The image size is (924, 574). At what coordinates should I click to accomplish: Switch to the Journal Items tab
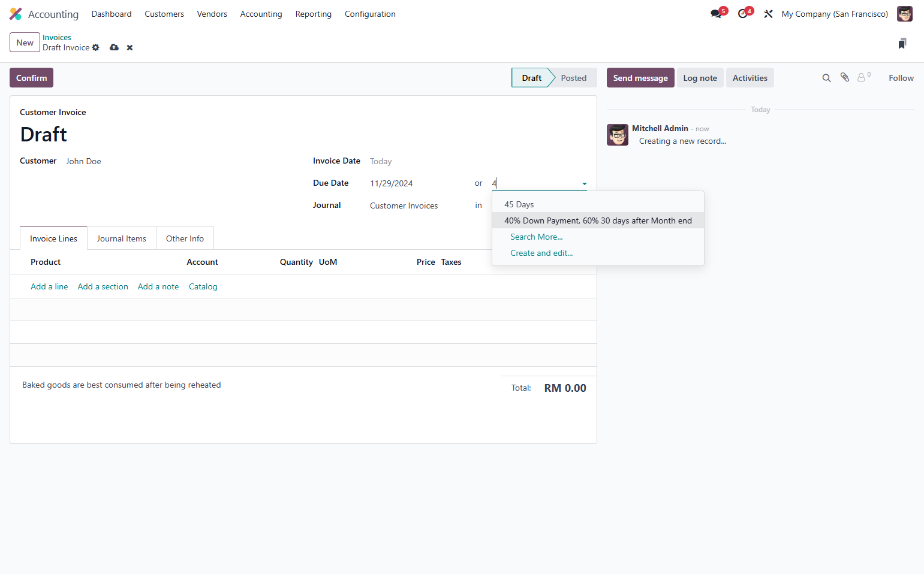coord(122,238)
